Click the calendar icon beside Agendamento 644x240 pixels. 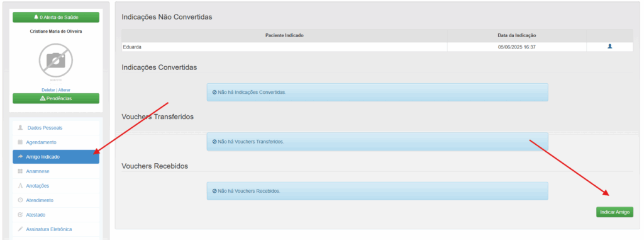click(20, 142)
